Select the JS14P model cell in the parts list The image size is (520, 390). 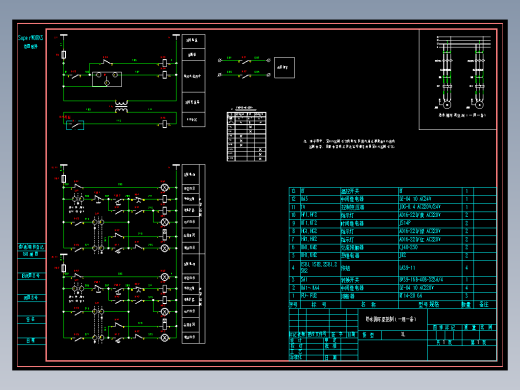(x=430, y=223)
